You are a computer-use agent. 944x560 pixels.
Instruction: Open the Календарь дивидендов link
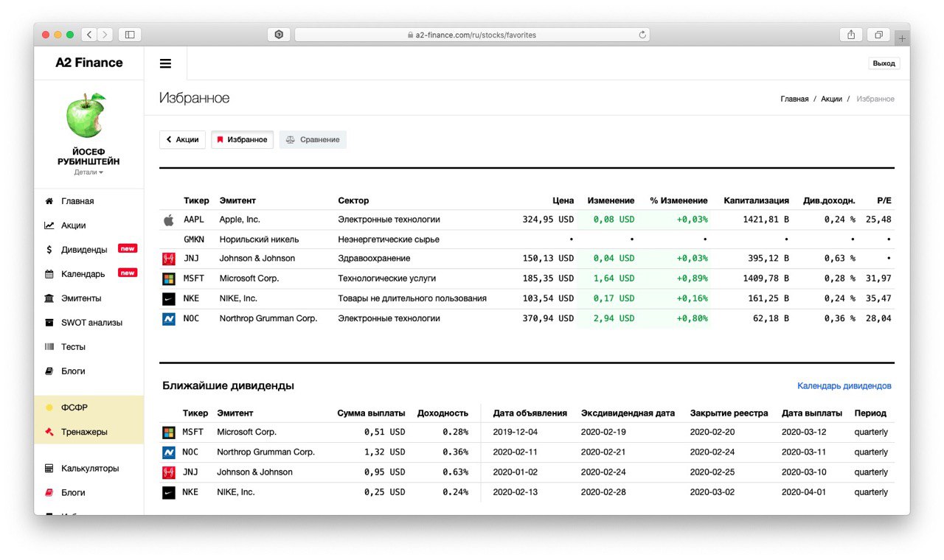pyautogui.click(x=844, y=386)
